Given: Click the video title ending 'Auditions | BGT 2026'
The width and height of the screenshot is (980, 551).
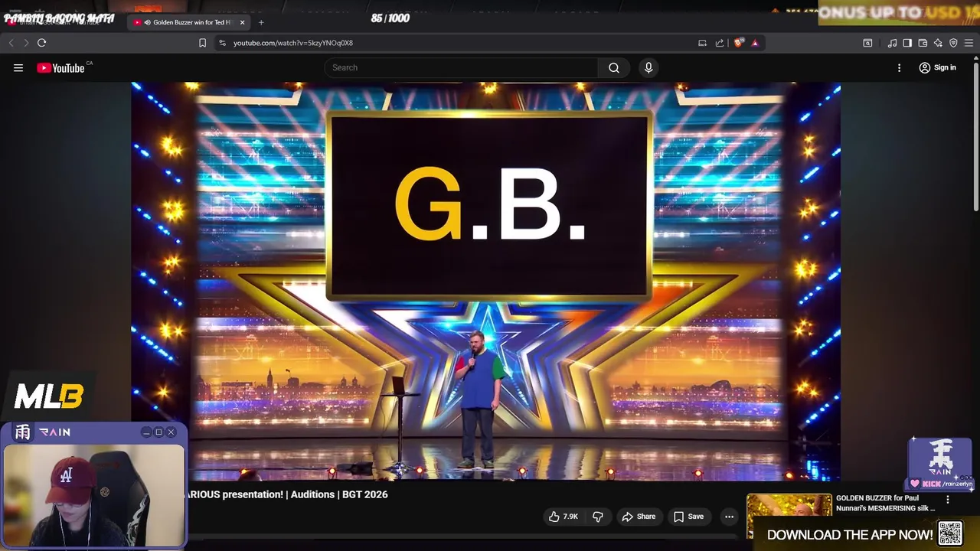Looking at the screenshot, I should 286,494.
